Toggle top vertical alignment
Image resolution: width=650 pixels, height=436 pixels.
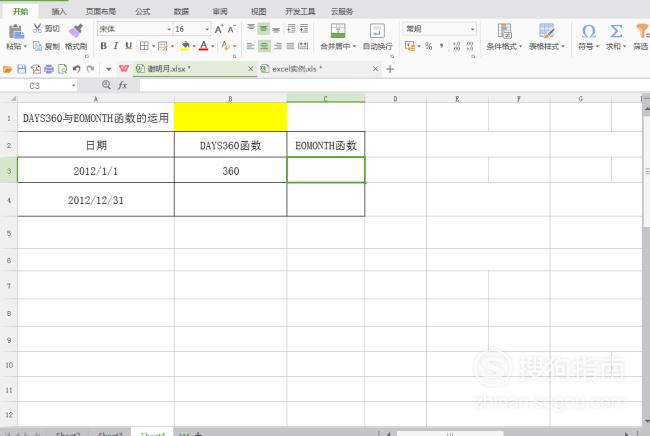251,29
